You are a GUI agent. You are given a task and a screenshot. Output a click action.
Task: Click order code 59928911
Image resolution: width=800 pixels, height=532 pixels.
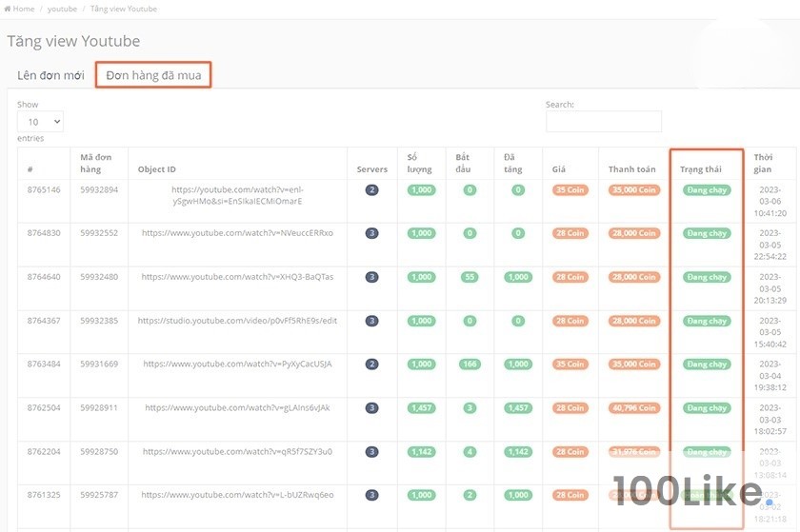(99, 408)
